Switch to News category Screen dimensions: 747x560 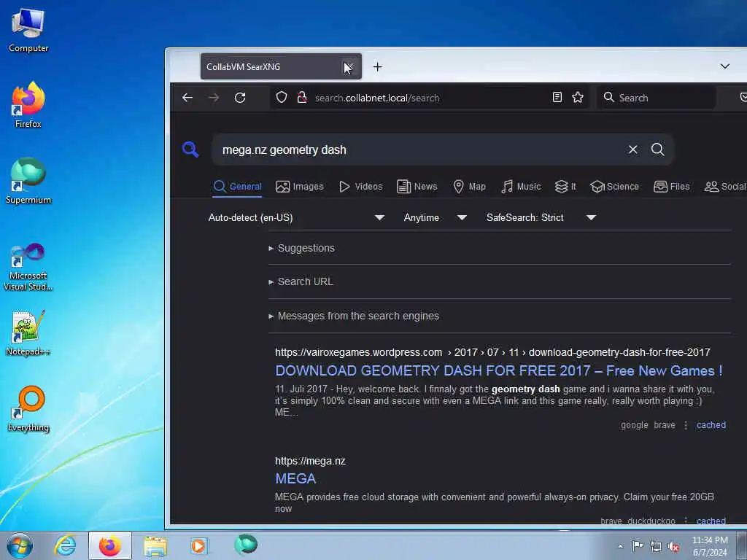[x=417, y=186]
